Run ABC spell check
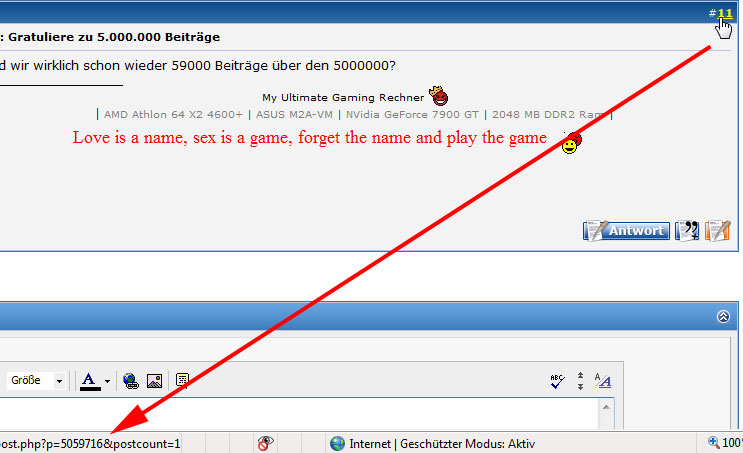743x453 pixels. tap(557, 381)
